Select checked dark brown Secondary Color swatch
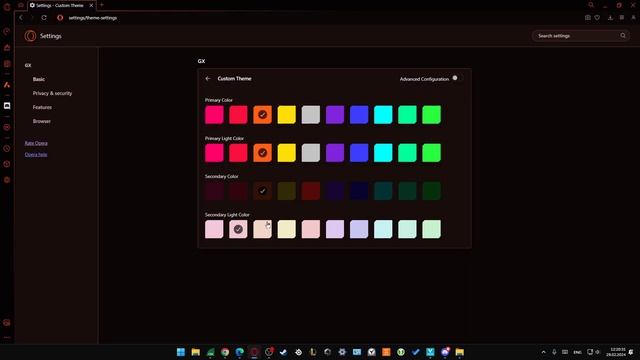 (262, 191)
